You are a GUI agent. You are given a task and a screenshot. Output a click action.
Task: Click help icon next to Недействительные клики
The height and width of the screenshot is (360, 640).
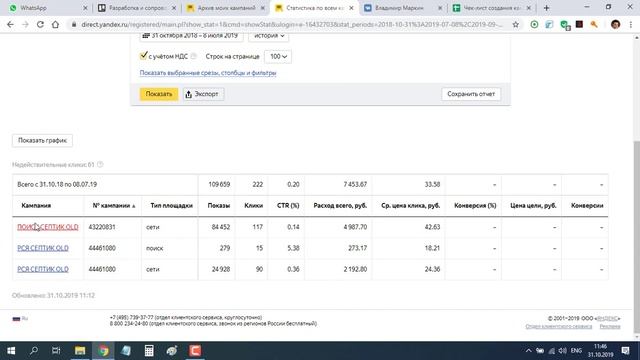pyautogui.click(x=100, y=164)
